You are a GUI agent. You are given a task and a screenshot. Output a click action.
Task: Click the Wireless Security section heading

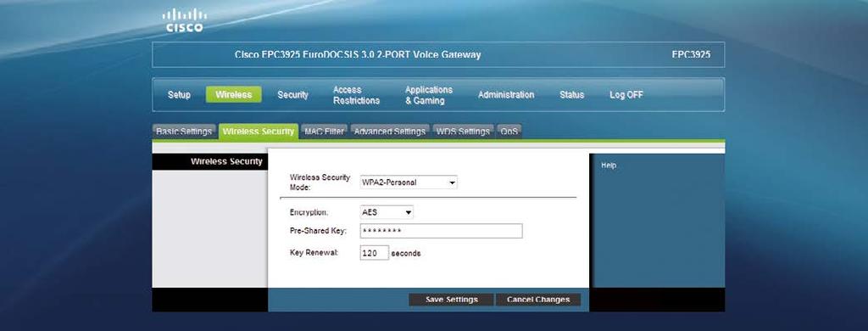tap(226, 161)
